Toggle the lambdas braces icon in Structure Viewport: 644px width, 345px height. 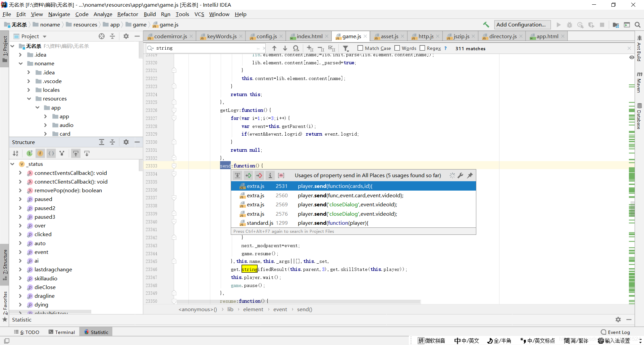point(51,153)
